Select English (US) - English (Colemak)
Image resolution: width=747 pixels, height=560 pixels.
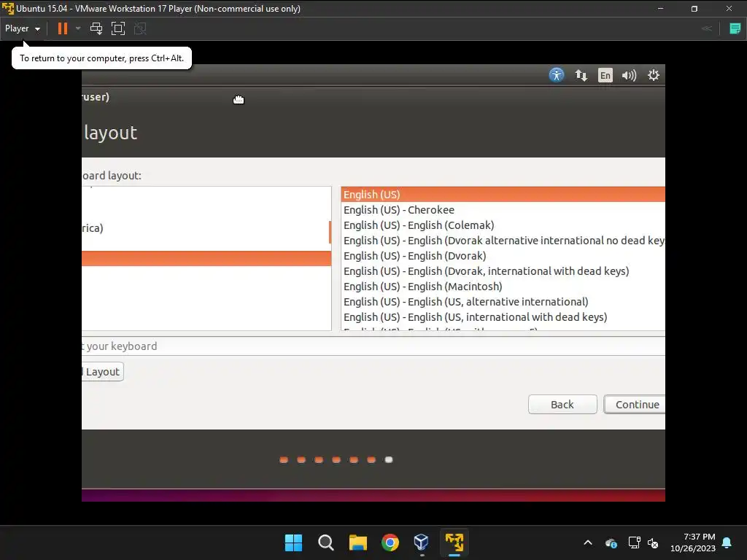[503, 225]
